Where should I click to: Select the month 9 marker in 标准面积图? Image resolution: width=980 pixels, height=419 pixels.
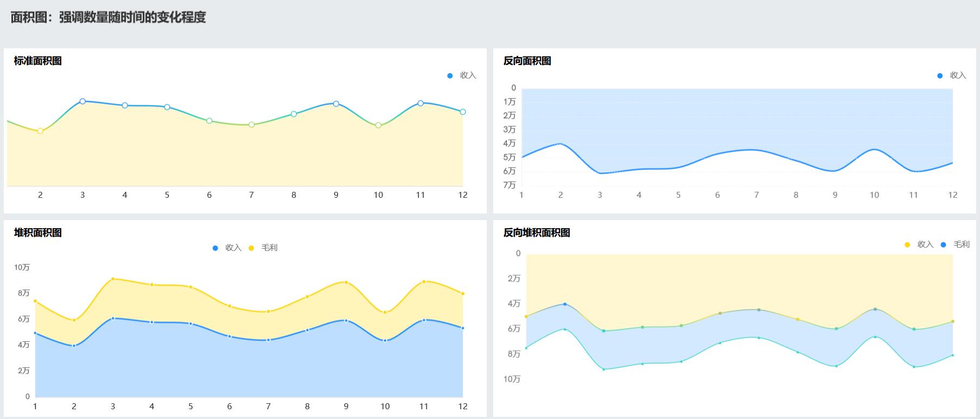tap(336, 104)
